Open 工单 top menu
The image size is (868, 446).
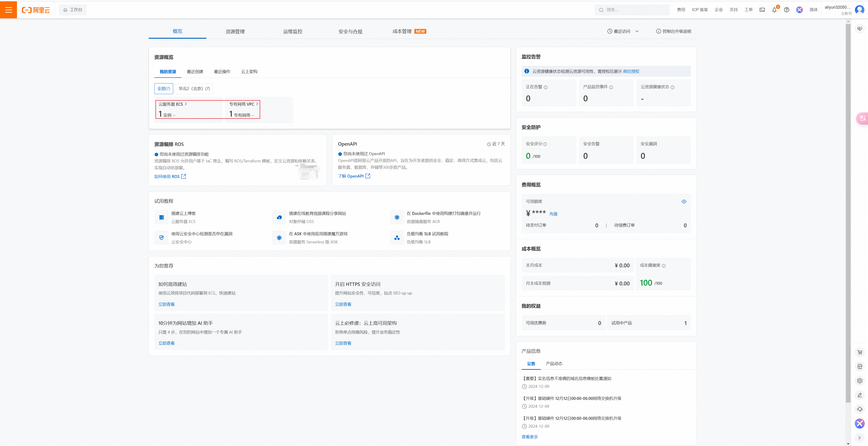748,10
